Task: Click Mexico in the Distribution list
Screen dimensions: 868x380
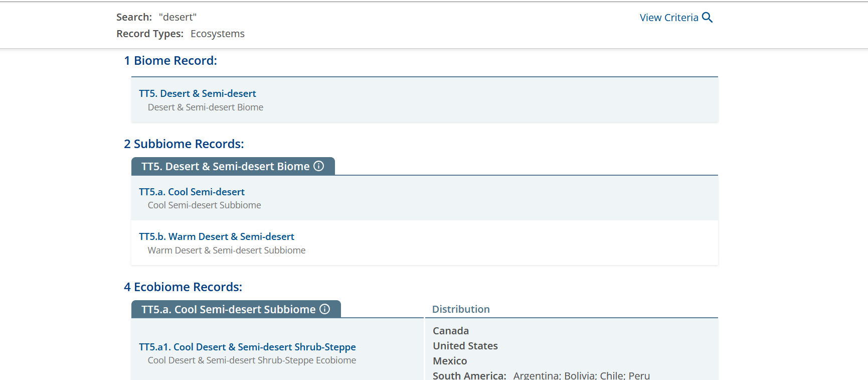Action: 450,361
